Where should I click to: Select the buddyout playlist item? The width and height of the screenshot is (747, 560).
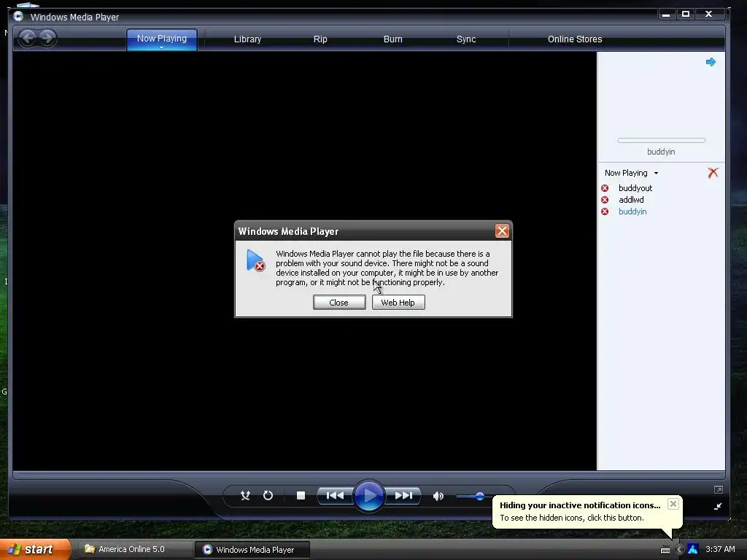[635, 188]
